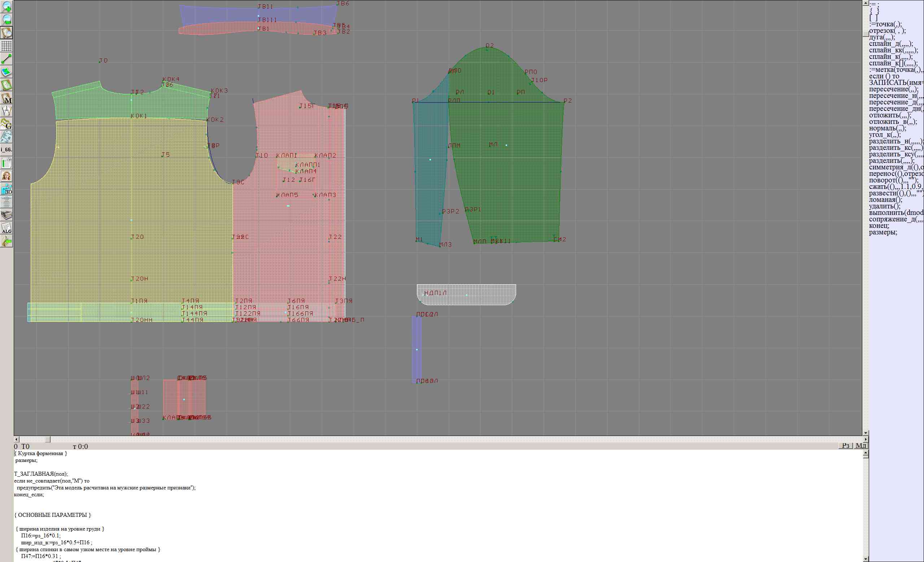Click the zoom in magnifier icon
Image resolution: width=924 pixels, height=562 pixels.
(6, 7)
